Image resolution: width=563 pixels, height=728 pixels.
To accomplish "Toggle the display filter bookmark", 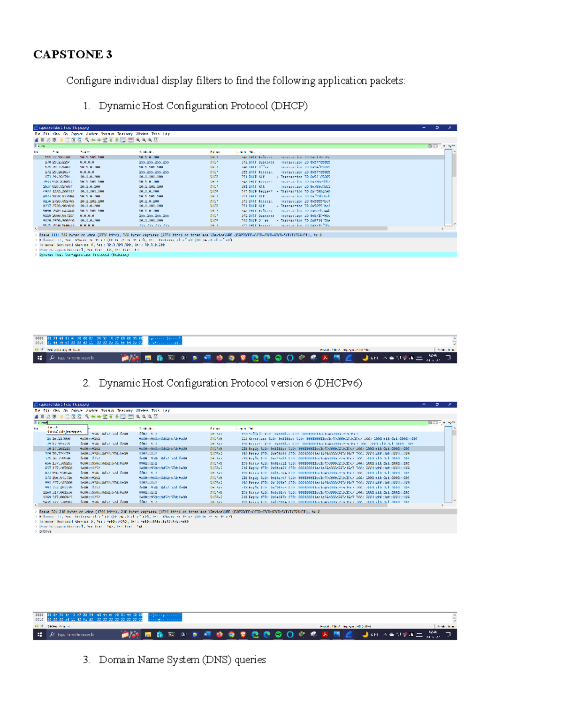I will pos(36,146).
